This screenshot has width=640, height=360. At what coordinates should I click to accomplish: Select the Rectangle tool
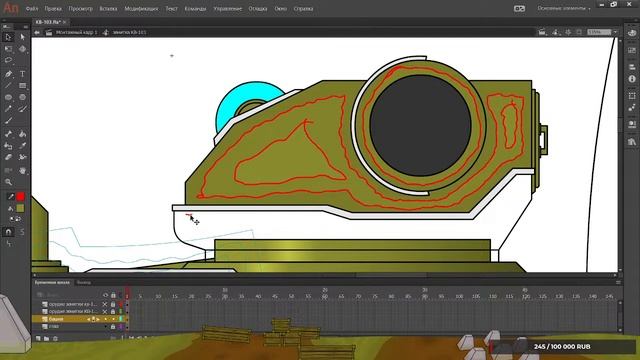22,86
